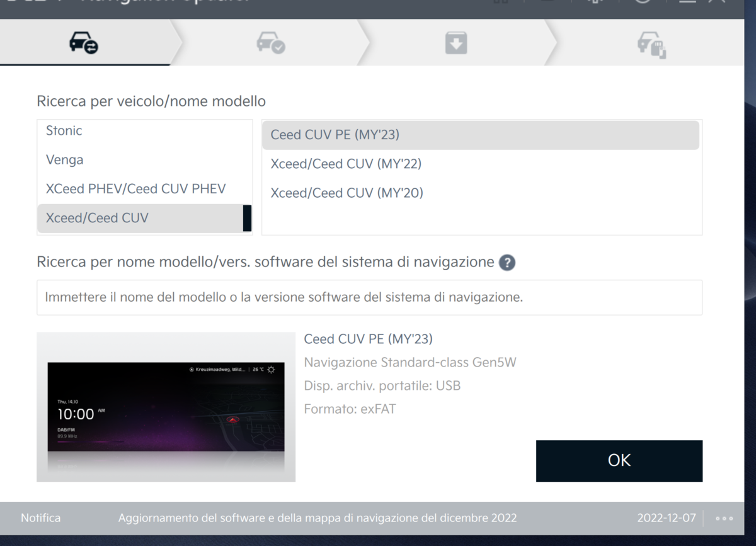Viewport: 756px width, 546px height.
Task: Open the download step icon
Action: coord(455,43)
